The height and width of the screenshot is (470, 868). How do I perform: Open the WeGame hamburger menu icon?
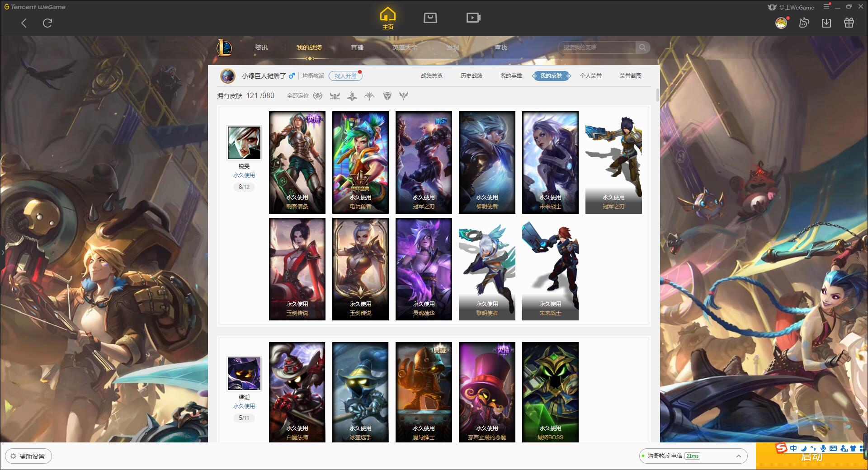point(826,6)
